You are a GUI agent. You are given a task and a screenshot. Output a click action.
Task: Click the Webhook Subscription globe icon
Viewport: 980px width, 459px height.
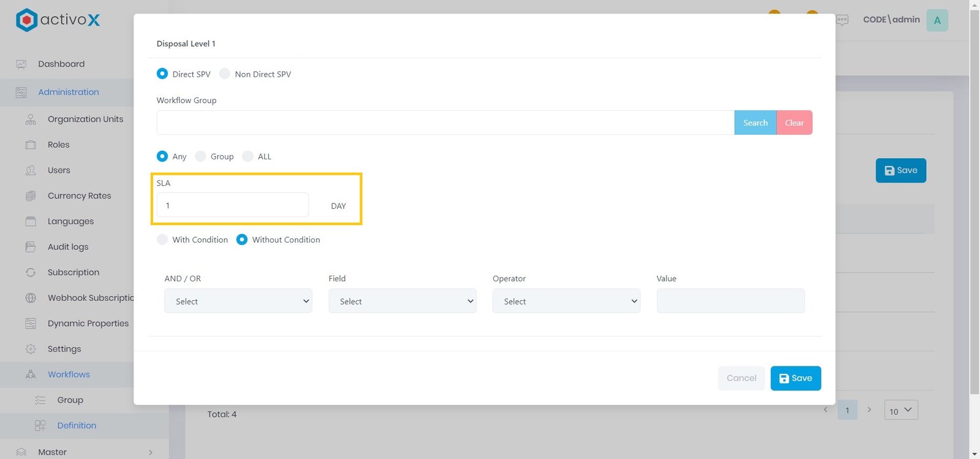[31, 298]
